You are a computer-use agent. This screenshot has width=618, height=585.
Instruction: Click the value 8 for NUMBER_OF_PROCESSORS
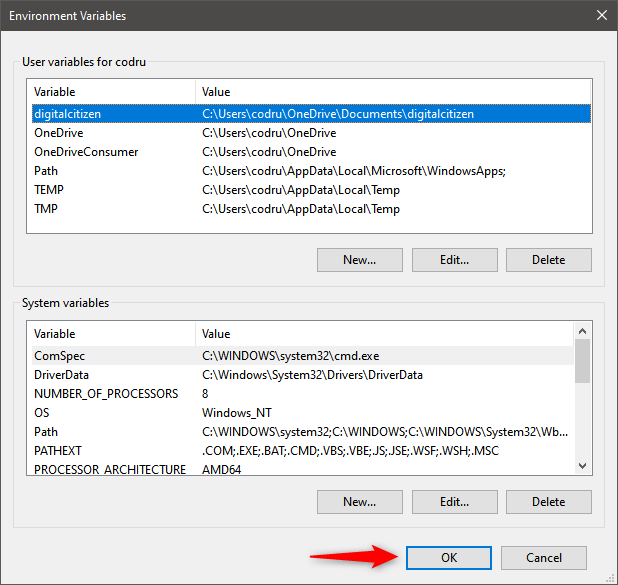[205, 394]
